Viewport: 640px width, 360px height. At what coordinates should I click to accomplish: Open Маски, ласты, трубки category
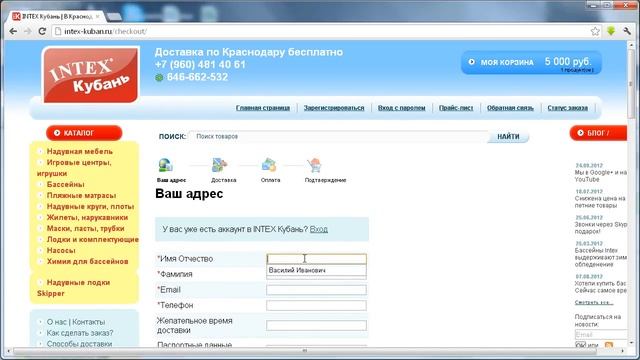pos(85,229)
